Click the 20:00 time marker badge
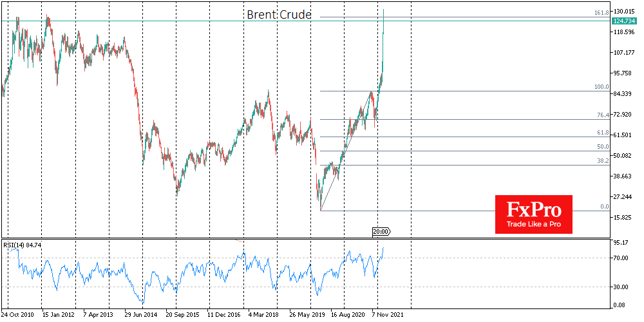This screenshot has height=322, width=644. [x=381, y=231]
